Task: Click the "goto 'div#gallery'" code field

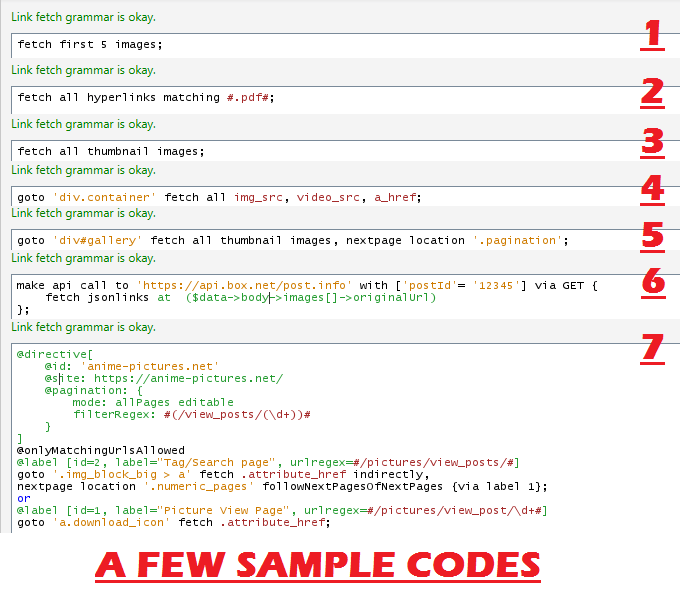Action: tap(346, 239)
